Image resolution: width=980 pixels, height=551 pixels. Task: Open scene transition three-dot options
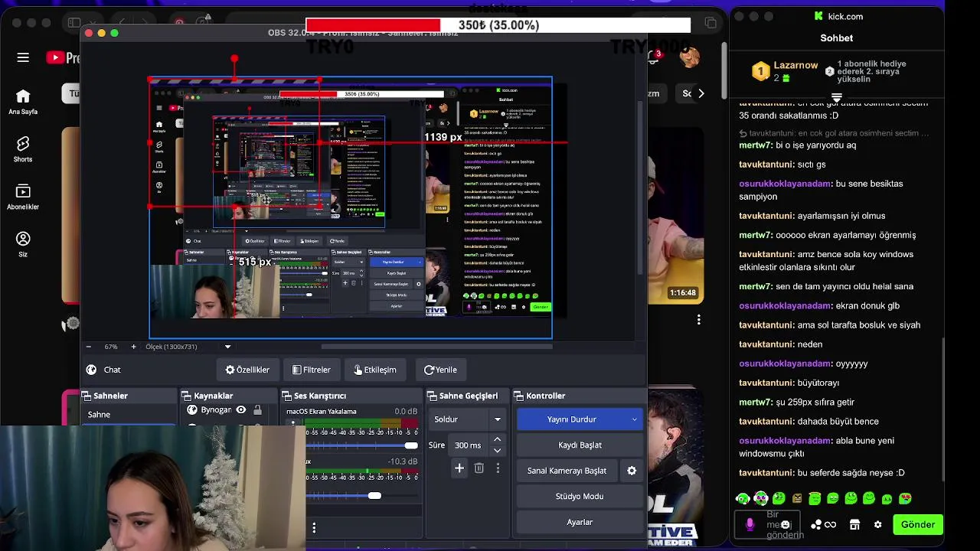point(498,468)
